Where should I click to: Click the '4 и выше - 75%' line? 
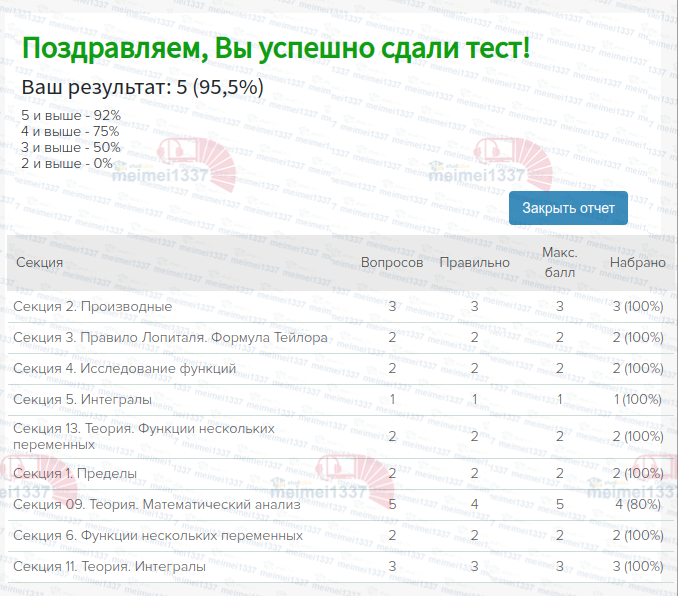click(70, 131)
